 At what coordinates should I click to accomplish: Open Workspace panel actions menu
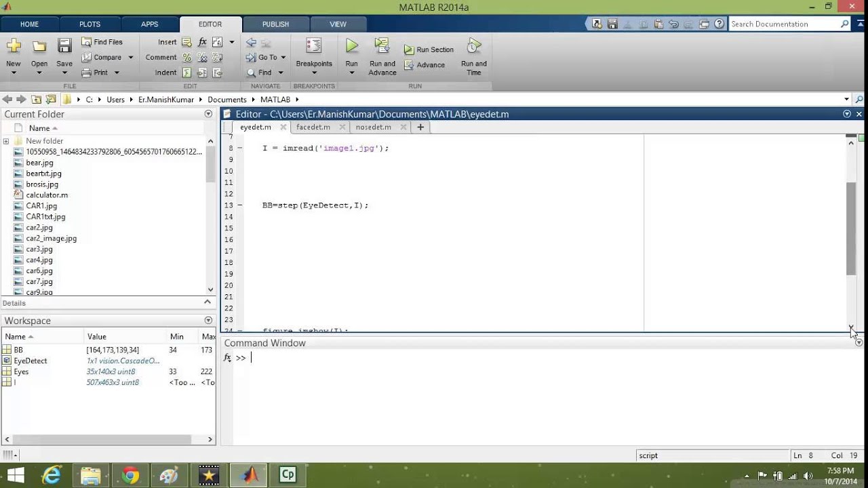point(208,321)
